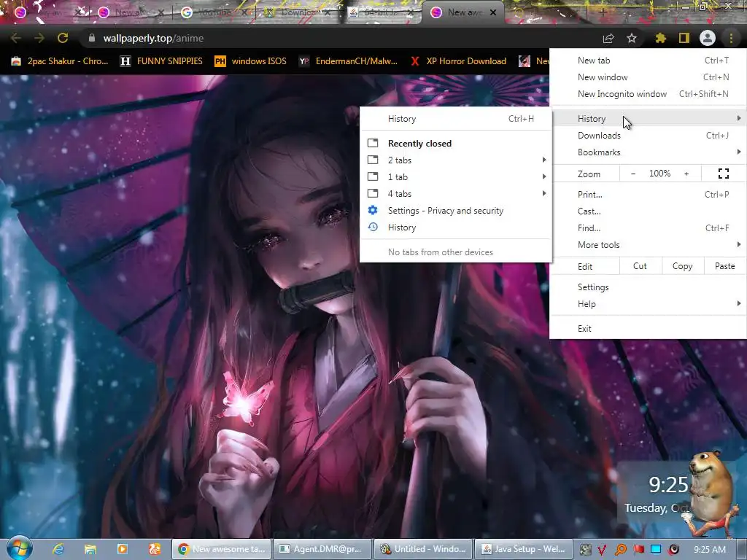Launch Internet Explorer from taskbar

pyautogui.click(x=58, y=549)
